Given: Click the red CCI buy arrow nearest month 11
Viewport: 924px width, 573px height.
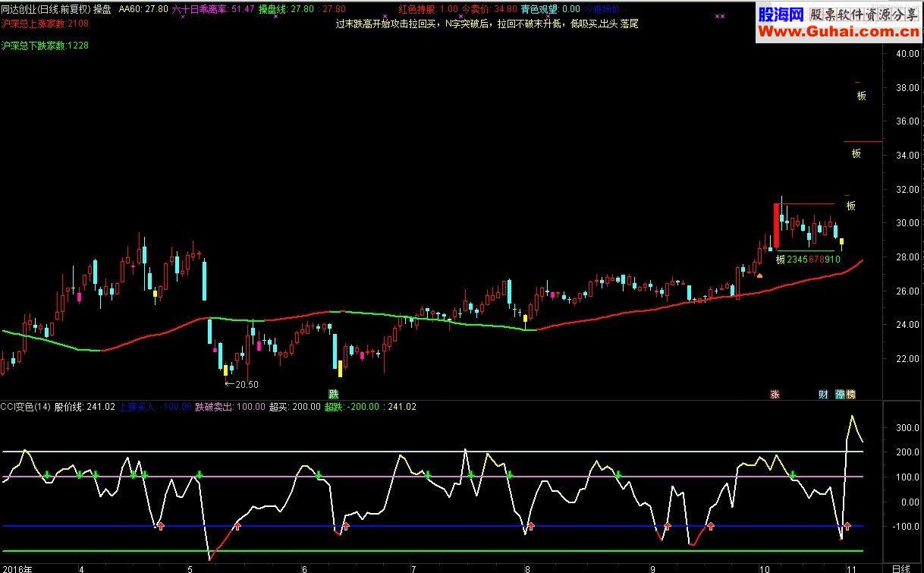Looking at the screenshot, I should (x=847, y=525).
